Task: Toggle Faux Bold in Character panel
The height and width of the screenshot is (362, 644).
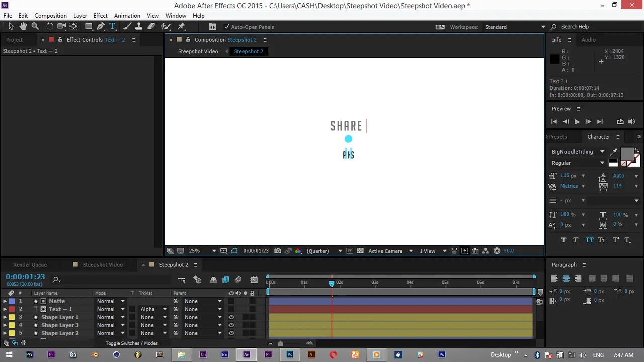Action: coord(563,240)
